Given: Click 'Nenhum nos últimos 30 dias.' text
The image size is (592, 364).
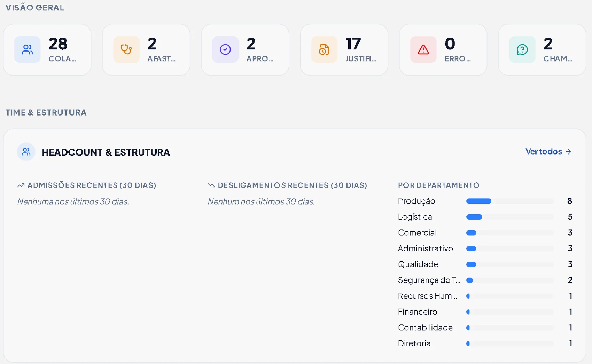Looking at the screenshot, I should pyautogui.click(x=261, y=201).
